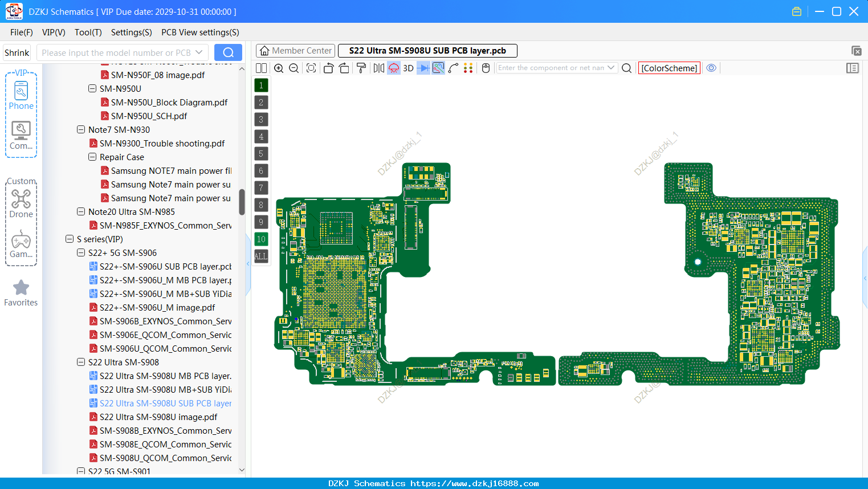Collapse the S22 Ultra SM-S908 node
The image size is (868, 489).
[x=81, y=362]
